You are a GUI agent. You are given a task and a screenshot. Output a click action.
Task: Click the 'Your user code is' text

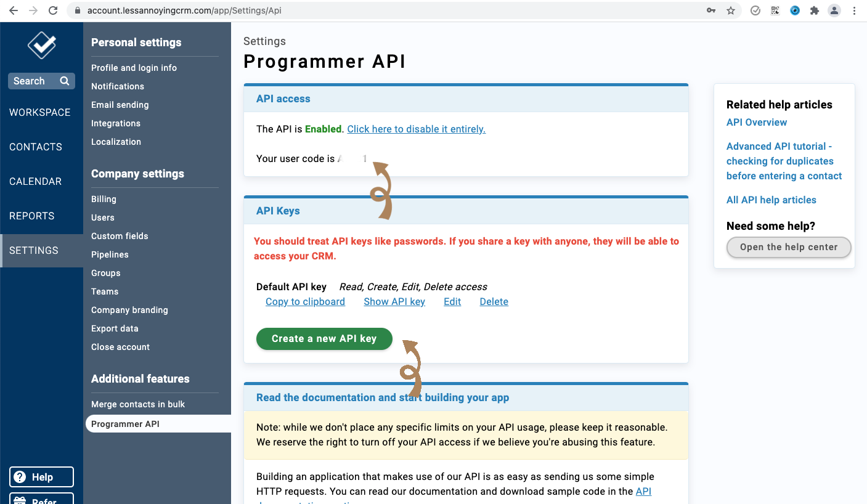coord(295,158)
